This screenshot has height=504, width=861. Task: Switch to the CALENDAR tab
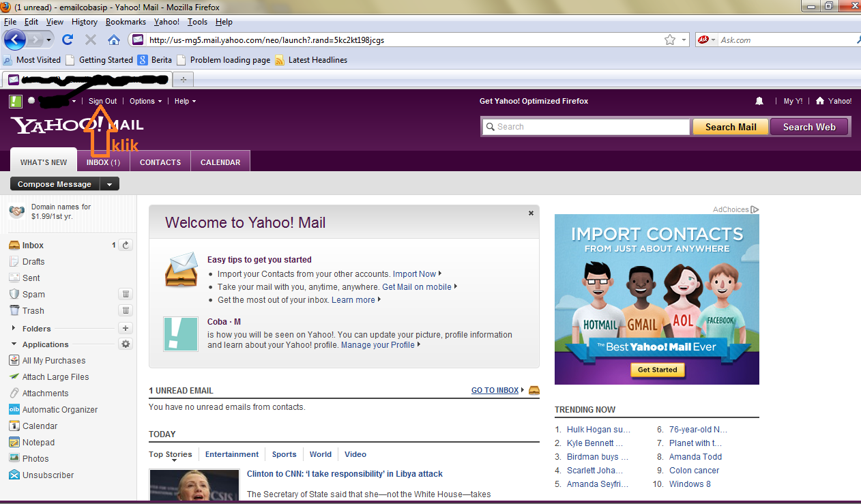220,162
